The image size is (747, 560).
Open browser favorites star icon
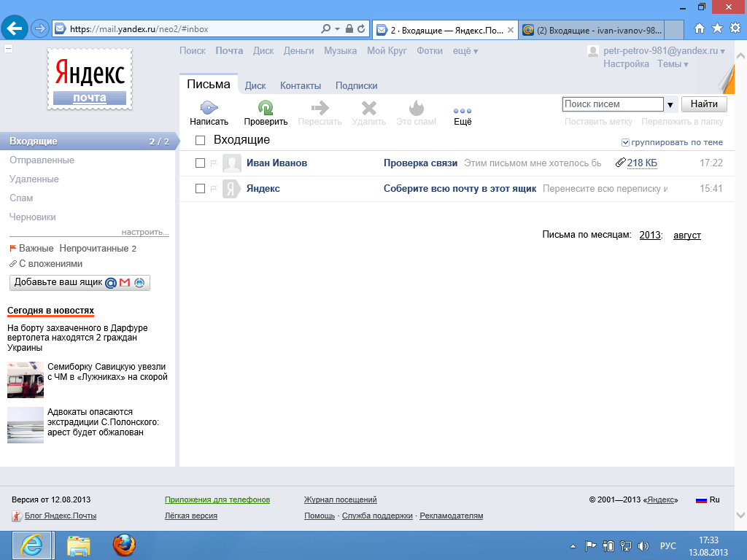pyautogui.click(x=717, y=28)
